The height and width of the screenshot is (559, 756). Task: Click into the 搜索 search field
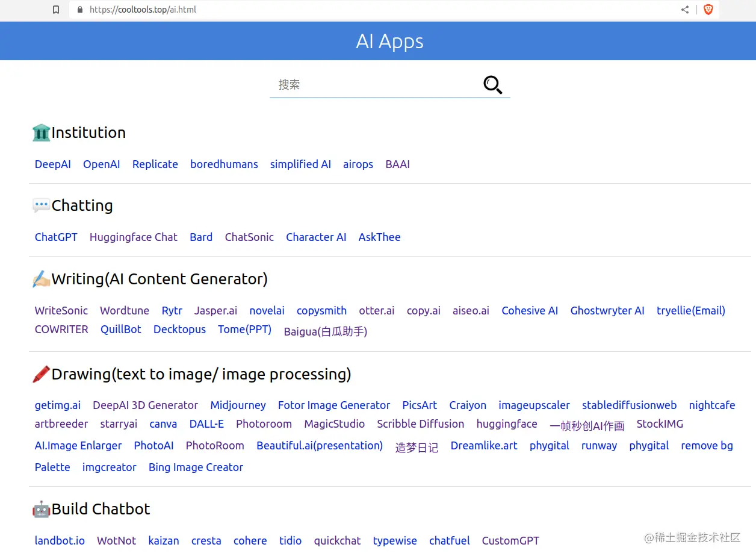click(x=373, y=85)
